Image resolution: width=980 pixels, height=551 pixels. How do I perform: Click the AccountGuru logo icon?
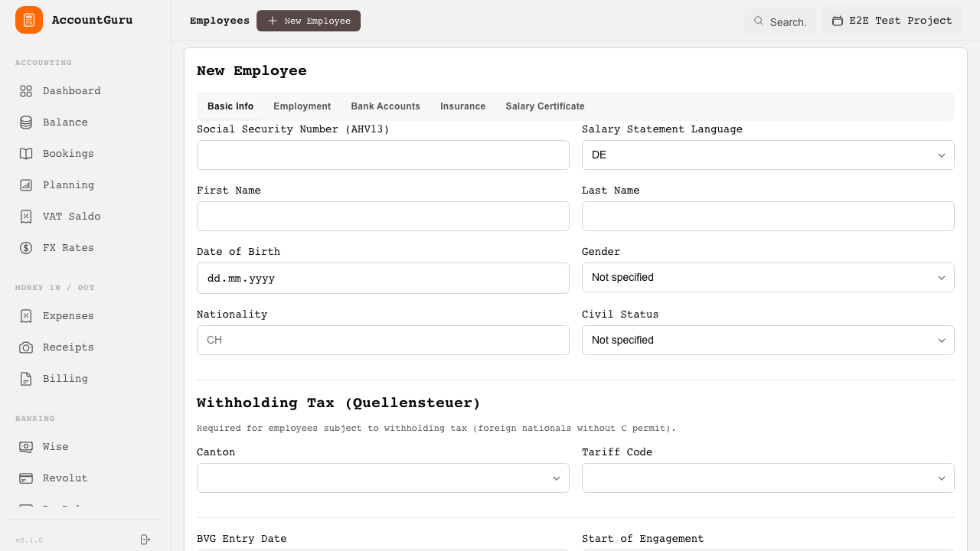click(29, 20)
